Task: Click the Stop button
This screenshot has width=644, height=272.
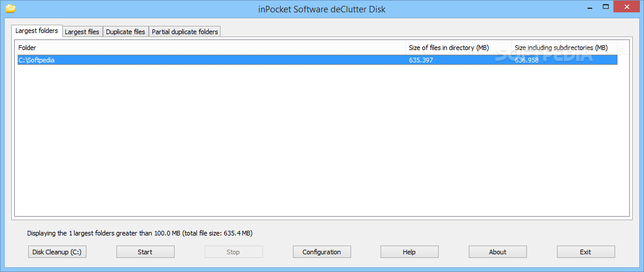Action: coord(233,252)
